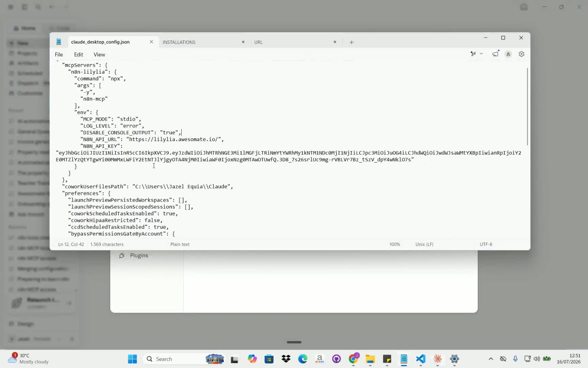This screenshot has width=588, height=368.
Task: Click the taskbar Search box
Action: pyautogui.click(x=184, y=359)
